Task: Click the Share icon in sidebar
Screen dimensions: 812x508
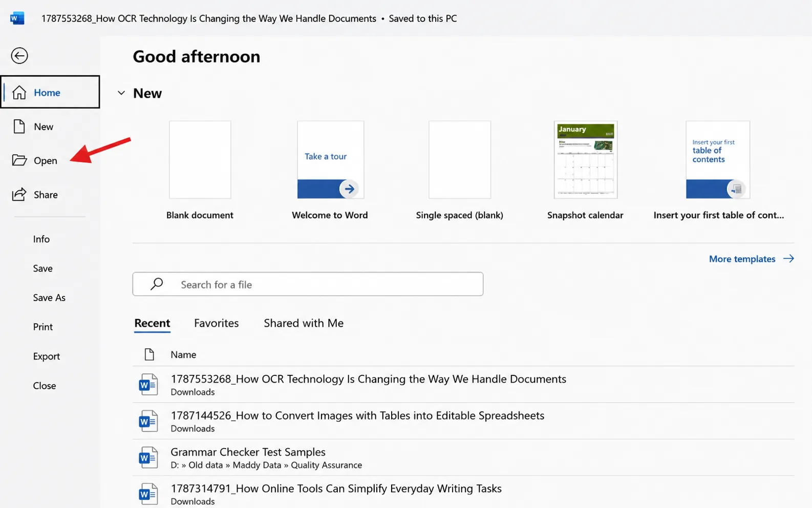Action: click(19, 195)
